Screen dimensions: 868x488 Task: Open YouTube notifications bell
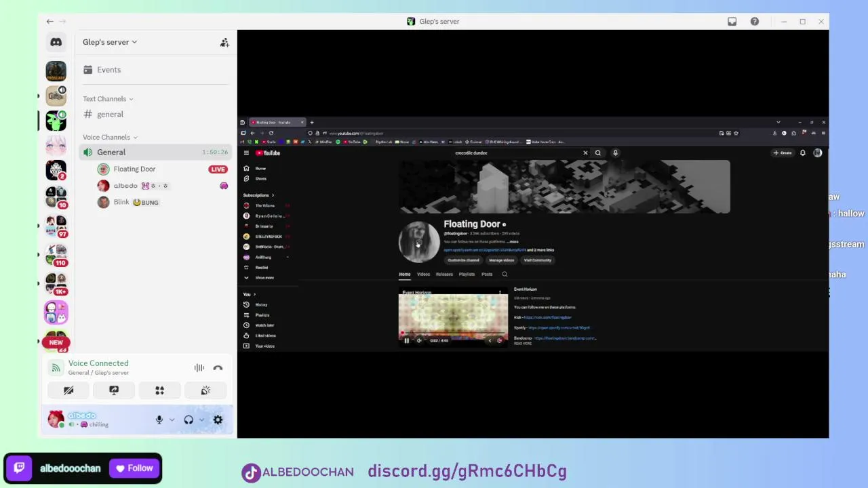coord(803,153)
